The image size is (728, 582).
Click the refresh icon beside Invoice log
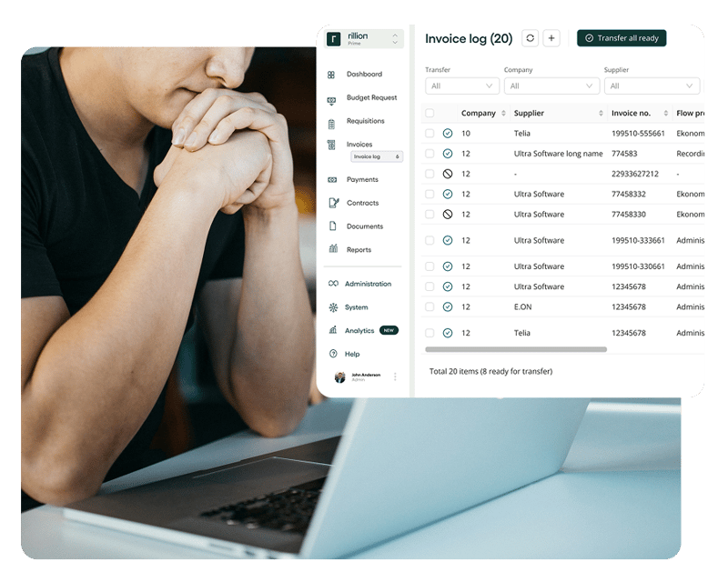coord(530,38)
